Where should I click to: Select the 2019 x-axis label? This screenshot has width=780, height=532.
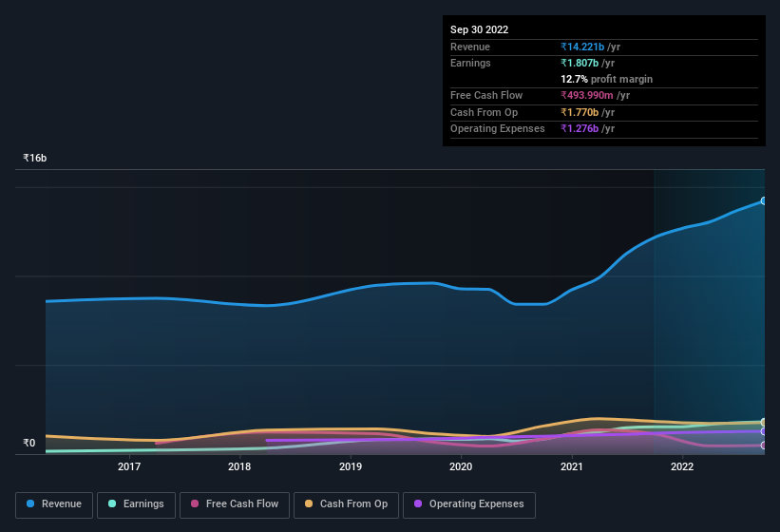pyautogui.click(x=351, y=466)
